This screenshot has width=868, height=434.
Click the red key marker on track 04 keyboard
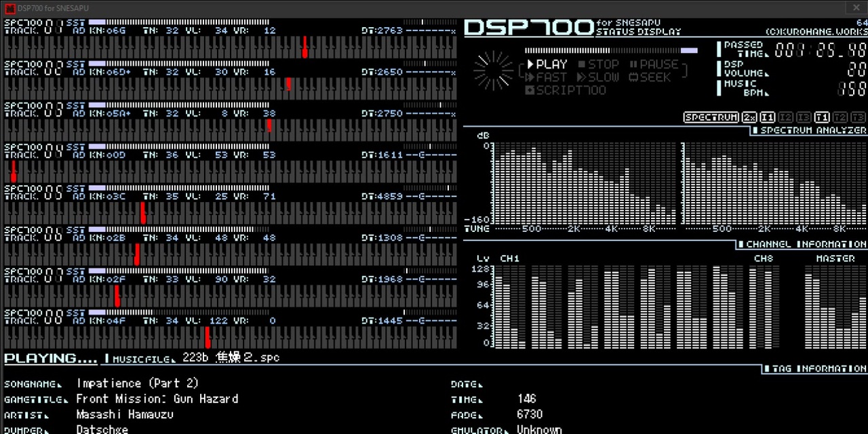[14, 171]
